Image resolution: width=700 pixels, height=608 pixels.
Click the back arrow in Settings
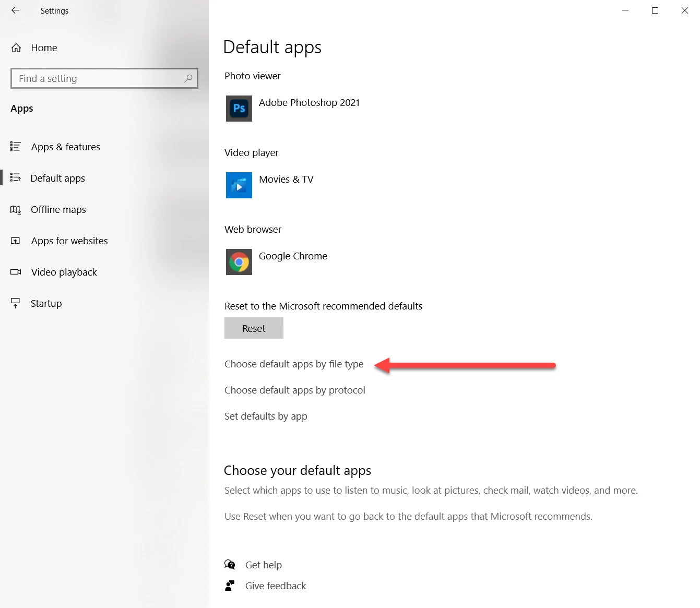(15, 10)
